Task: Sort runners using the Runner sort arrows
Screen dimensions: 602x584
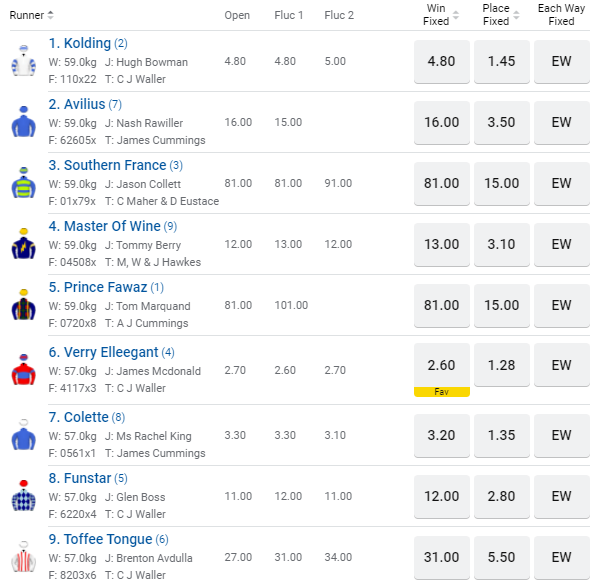Action: coord(51,15)
